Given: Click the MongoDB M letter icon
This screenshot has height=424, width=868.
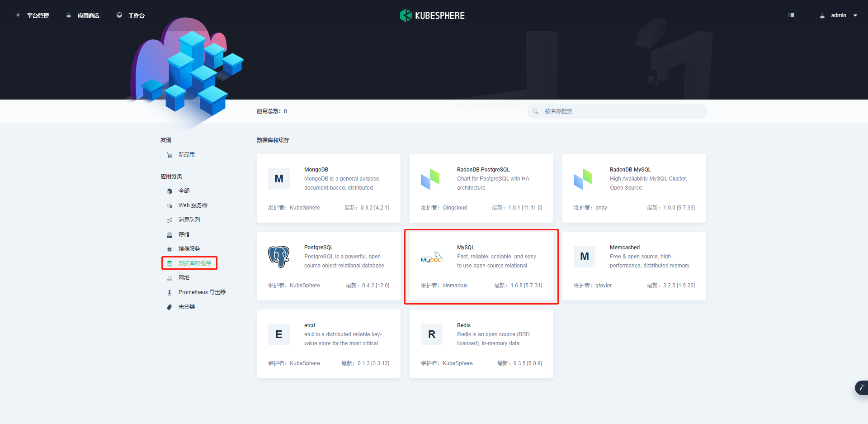Looking at the screenshot, I should [279, 179].
